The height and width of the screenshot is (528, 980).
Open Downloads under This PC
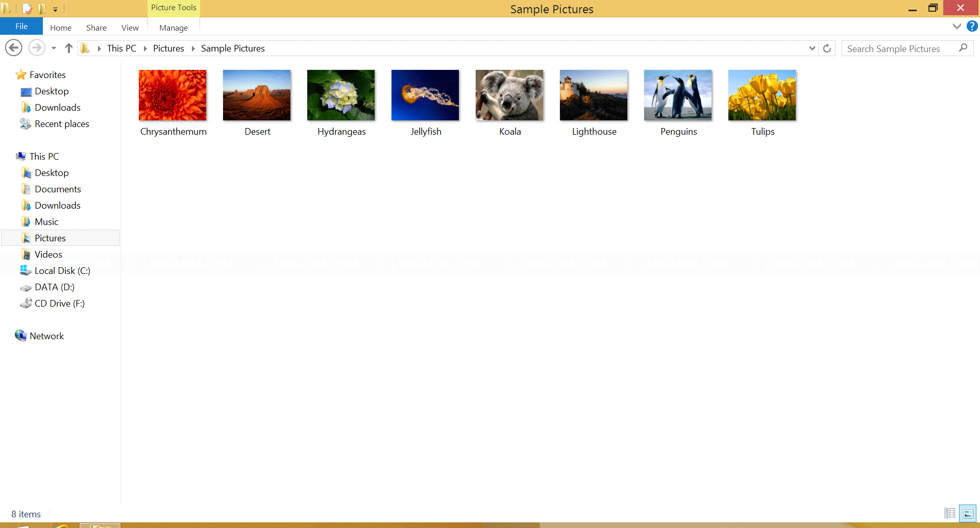58,206
